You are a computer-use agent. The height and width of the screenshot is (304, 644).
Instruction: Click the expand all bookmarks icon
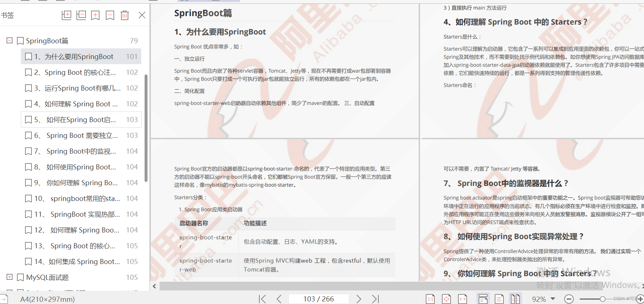pos(66,15)
